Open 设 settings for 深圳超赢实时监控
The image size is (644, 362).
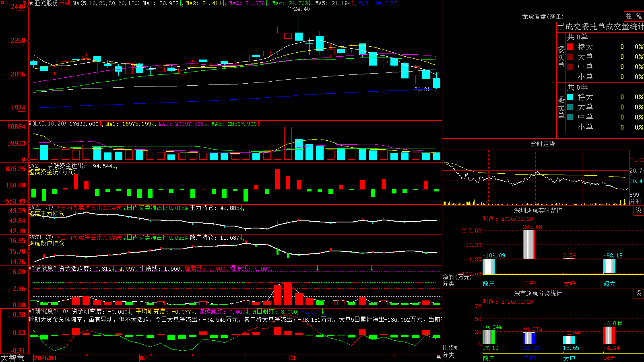point(639,211)
